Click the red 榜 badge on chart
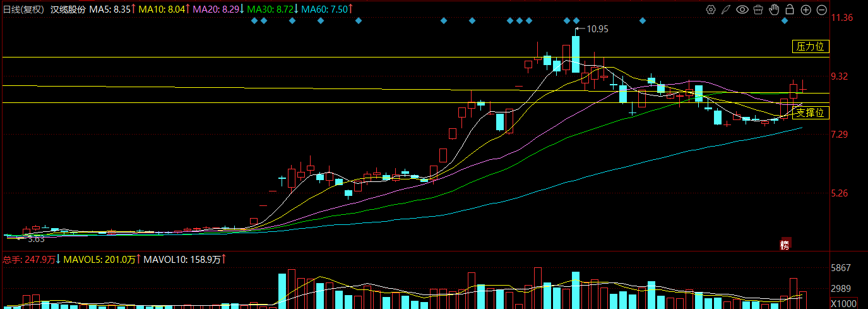868x309 pixels. coord(785,245)
